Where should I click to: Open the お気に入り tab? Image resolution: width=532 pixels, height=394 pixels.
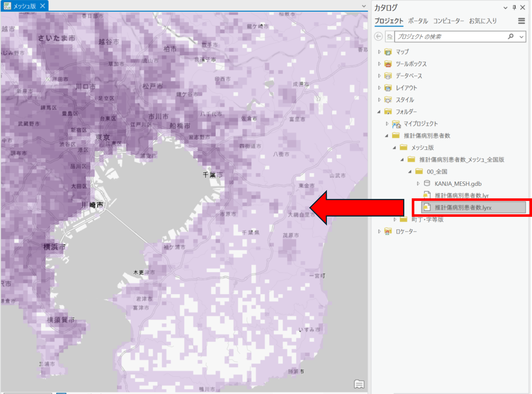pyautogui.click(x=483, y=21)
